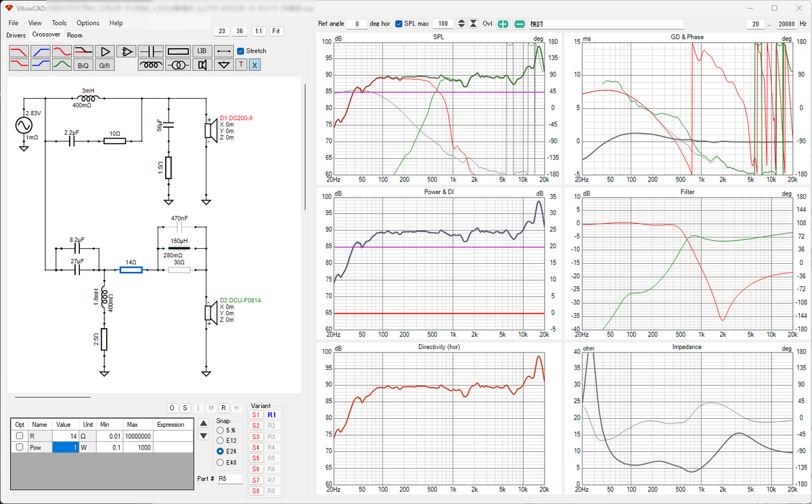Add a resistor component from toolbar
This screenshot has height=504, width=812.
177,51
